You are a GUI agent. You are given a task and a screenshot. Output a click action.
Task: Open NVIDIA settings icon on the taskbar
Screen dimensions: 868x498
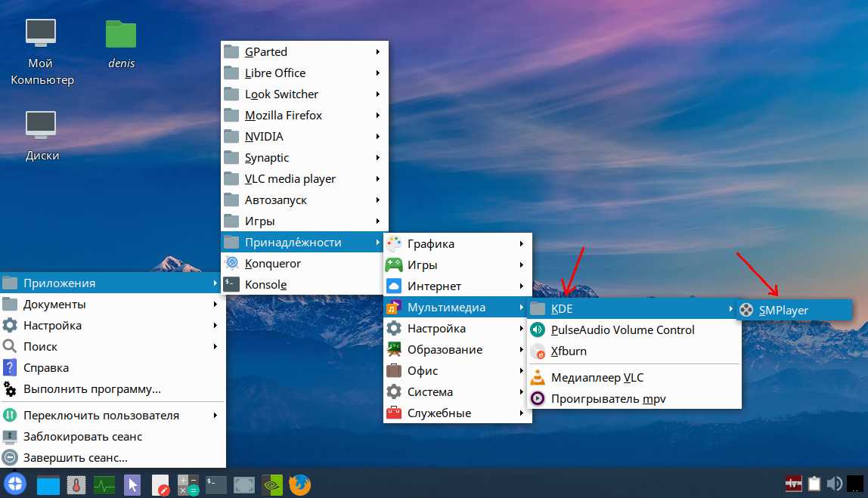tap(272, 485)
